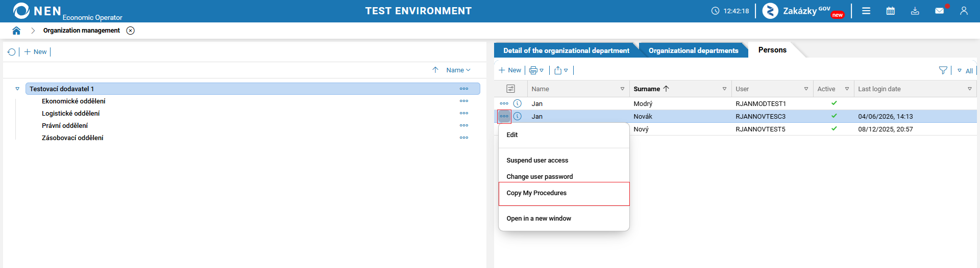Choose Suspend user access
980x268 pixels.
pyautogui.click(x=564, y=160)
